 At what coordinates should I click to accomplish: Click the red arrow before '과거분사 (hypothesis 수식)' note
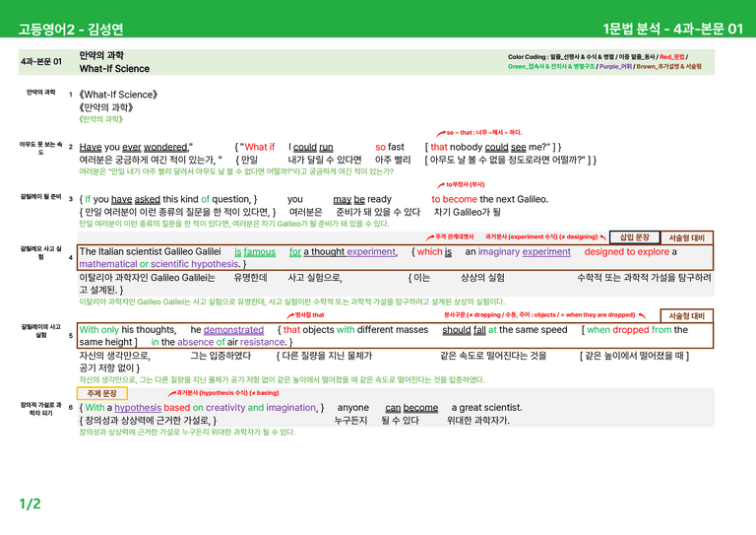[x=171, y=394]
